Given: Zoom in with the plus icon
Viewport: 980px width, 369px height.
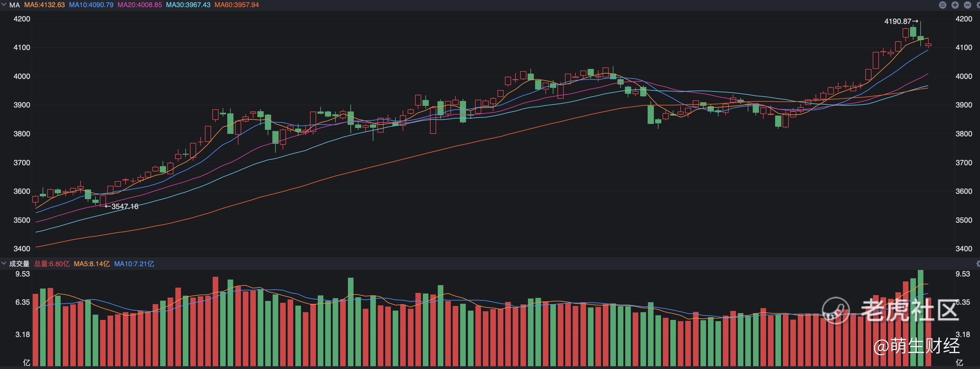Looking at the screenshot, I should [x=955, y=5].
